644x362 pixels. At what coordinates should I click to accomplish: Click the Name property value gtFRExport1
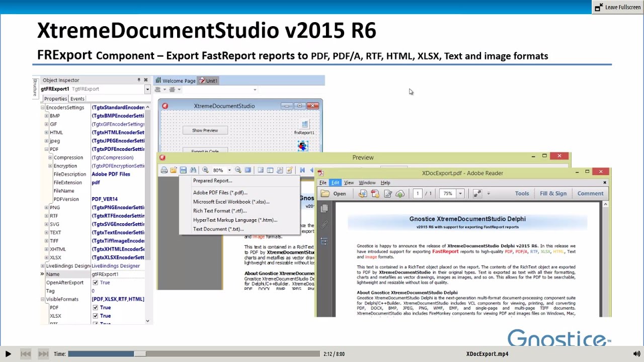point(118,274)
